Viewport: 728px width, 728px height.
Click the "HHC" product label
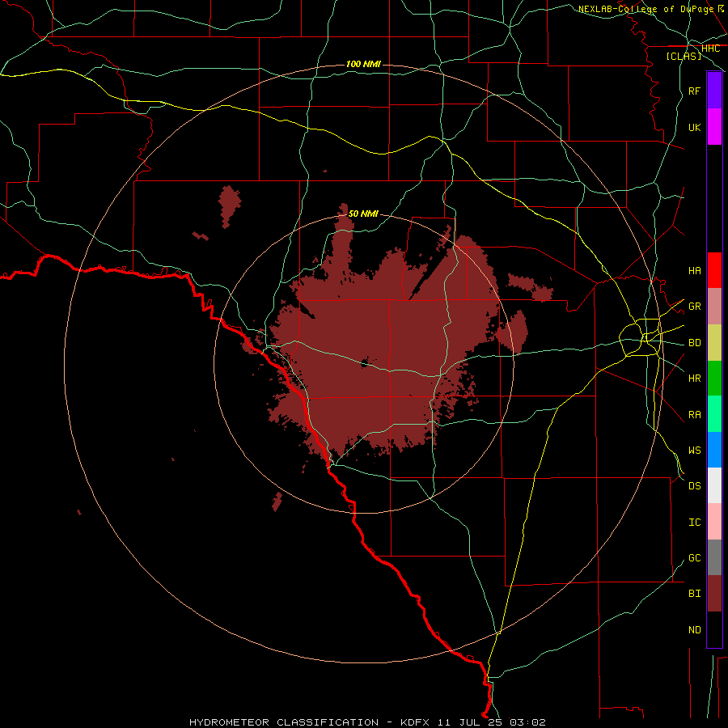[x=710, y=49]
